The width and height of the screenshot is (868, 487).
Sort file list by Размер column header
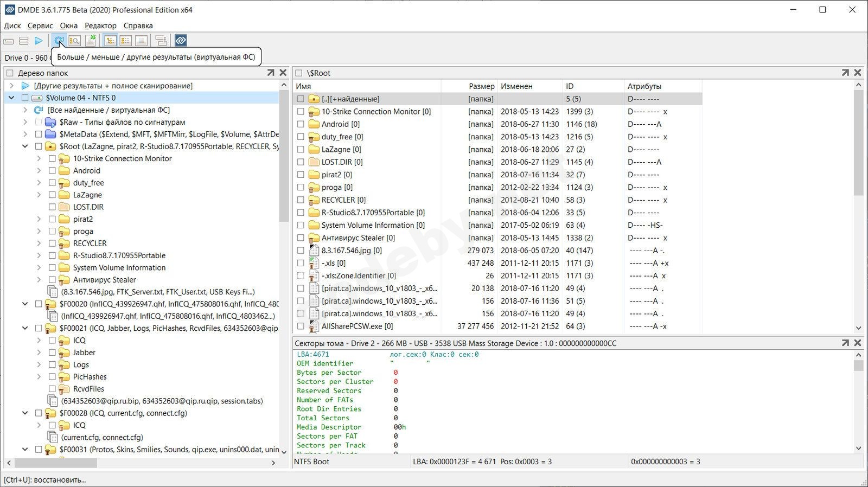pos(481,86)
